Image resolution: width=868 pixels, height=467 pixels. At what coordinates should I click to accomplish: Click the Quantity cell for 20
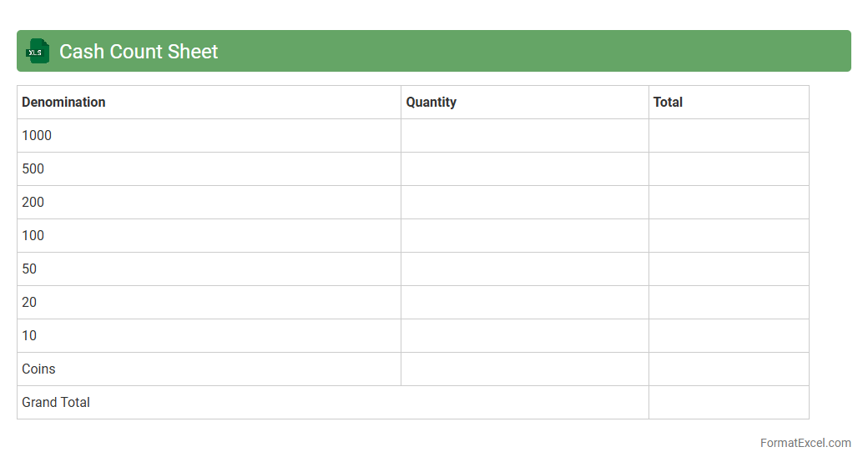click(524, 302)
